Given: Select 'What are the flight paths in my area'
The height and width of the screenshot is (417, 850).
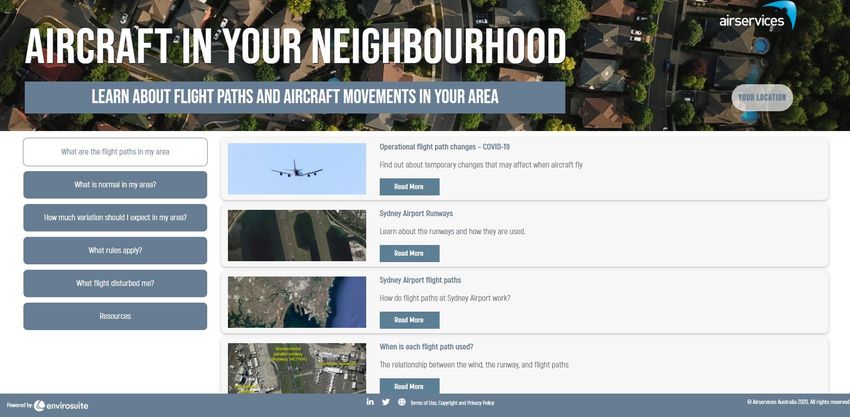Looking at the screenshot, I should click(115, 152).
